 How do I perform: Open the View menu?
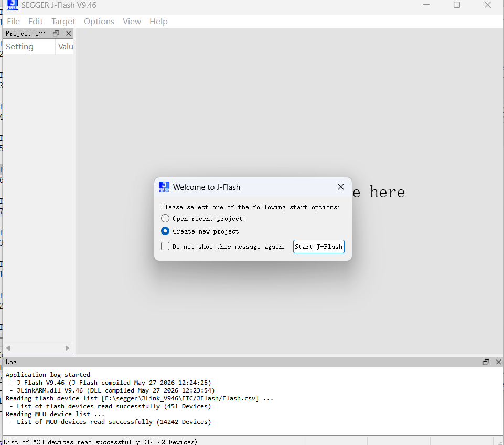132,21
